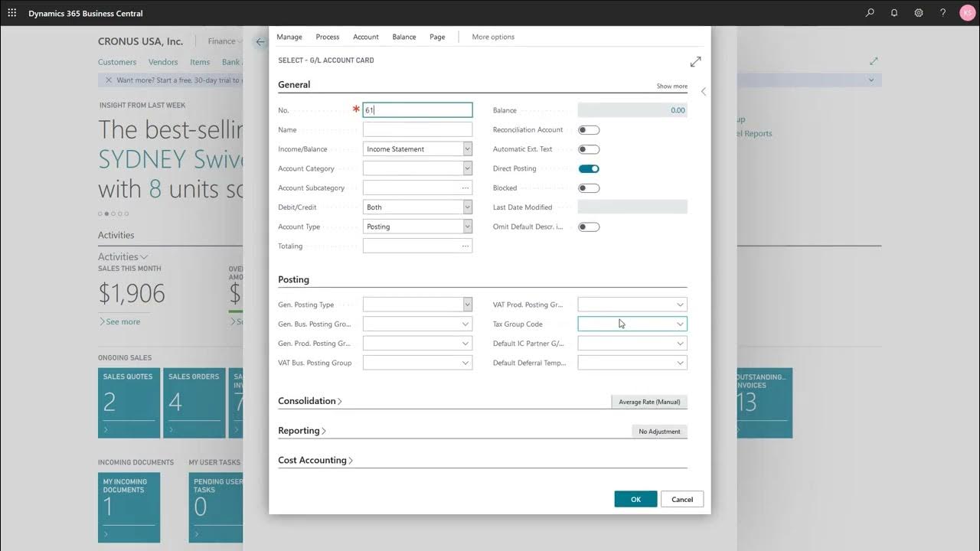Open Sales Quotes tile in background
This screenshot has width=980, height=551.
point(129,403)
